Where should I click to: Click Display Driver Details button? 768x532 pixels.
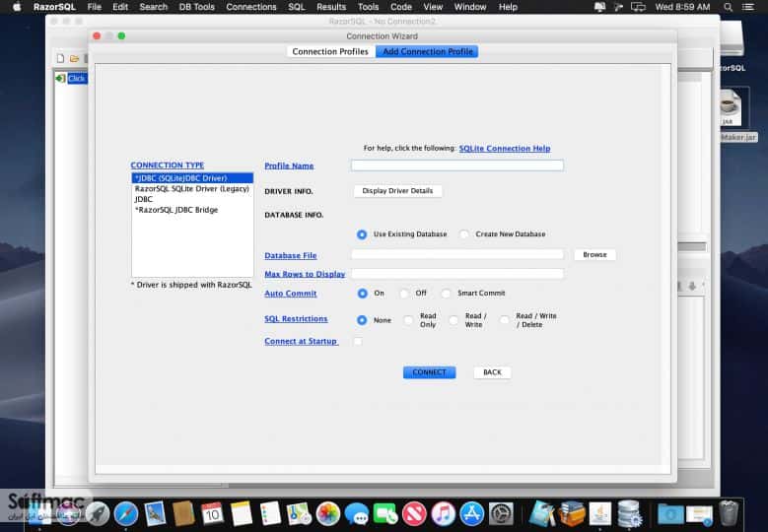397,191
